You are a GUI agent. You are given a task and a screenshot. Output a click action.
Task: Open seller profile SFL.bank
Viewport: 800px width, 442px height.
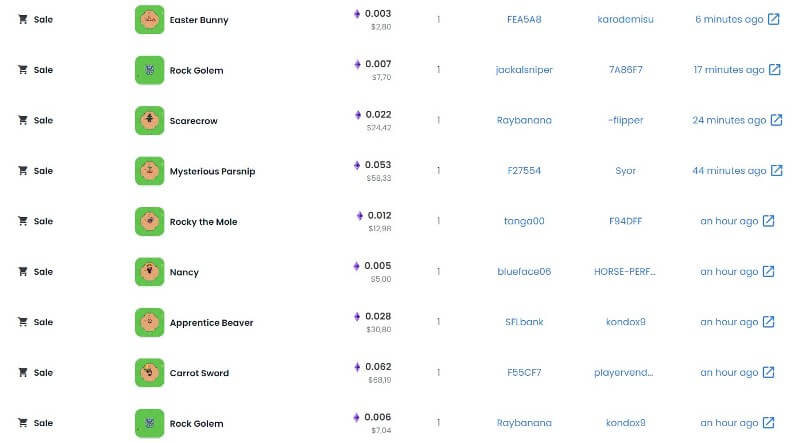click(524, 322)
